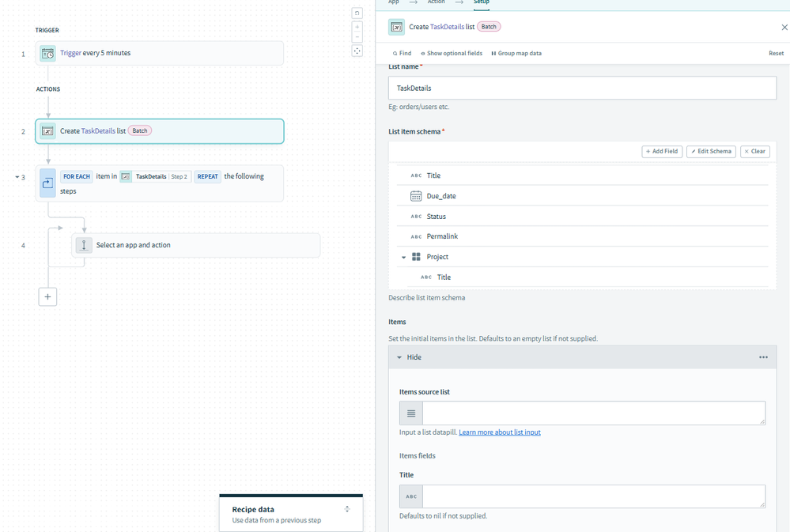790x532 pixels.
Task: Add a new step with the plus button
Action: click(x=47, y=296)
